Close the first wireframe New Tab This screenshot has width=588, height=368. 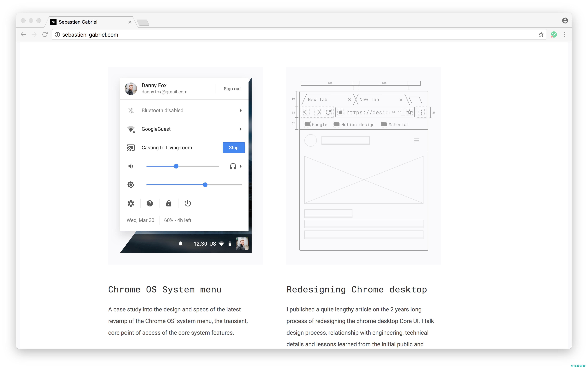point(349,100)
